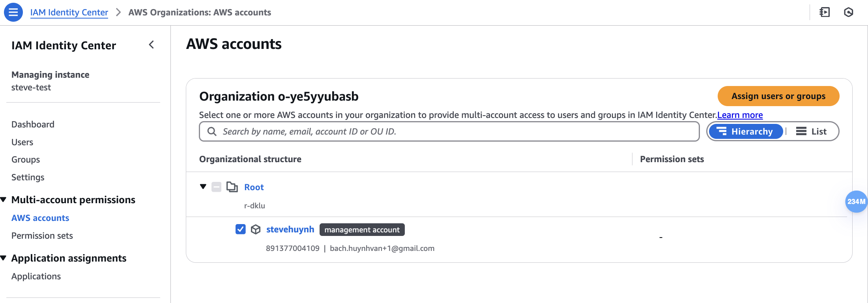Viewport: 868px width, 303px height.
Task: Click the steve-test instance name
Action: (x=31, y=87)
